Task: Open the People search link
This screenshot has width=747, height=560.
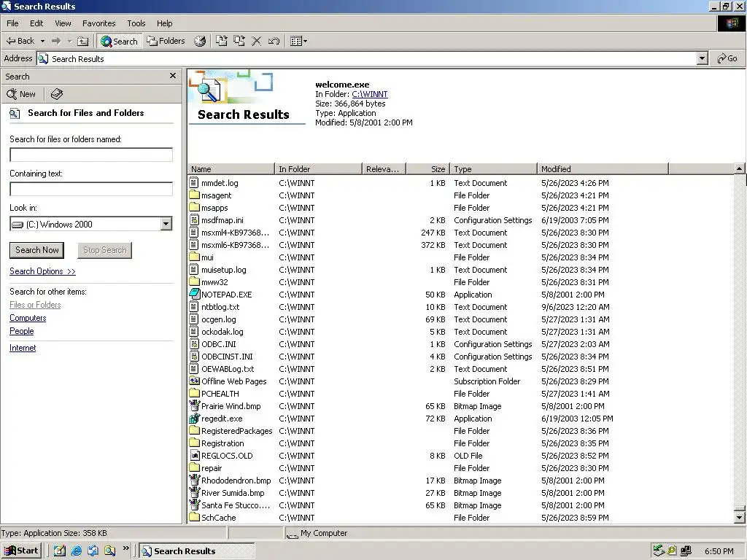Action: (x=21, y=331)
